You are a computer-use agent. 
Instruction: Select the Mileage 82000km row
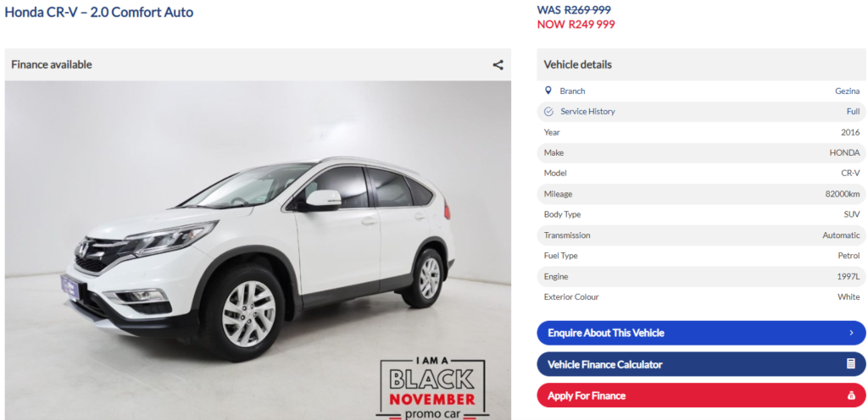(x=701, y=194)
